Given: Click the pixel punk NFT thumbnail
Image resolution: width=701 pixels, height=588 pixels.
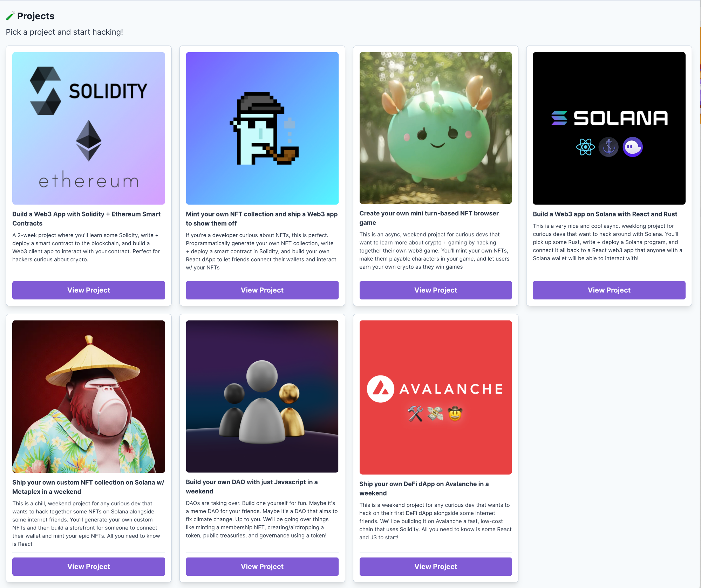Looking at the screenshot, I should [262, 128].
